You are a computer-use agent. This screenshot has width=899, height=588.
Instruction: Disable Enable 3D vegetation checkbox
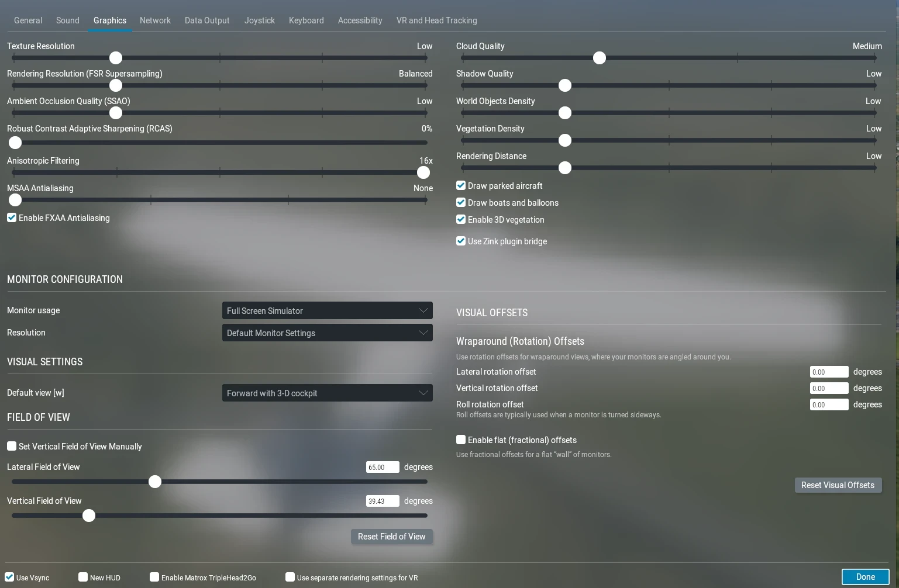click(461, 219)
